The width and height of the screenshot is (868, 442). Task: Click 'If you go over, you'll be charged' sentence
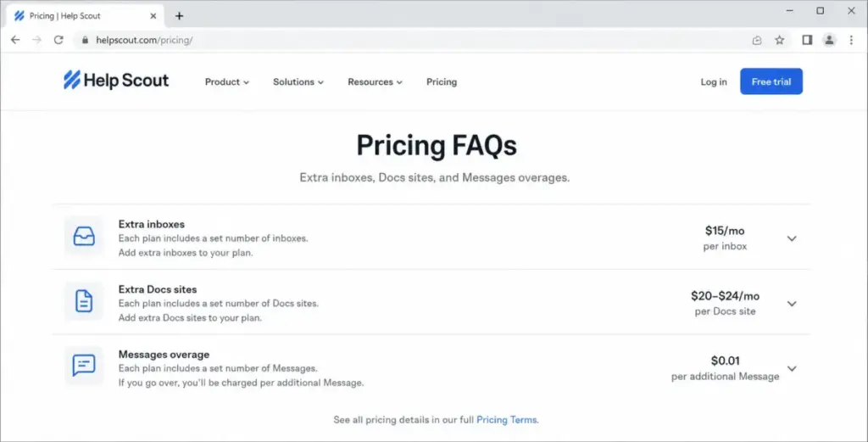click(x=242, y=383)
